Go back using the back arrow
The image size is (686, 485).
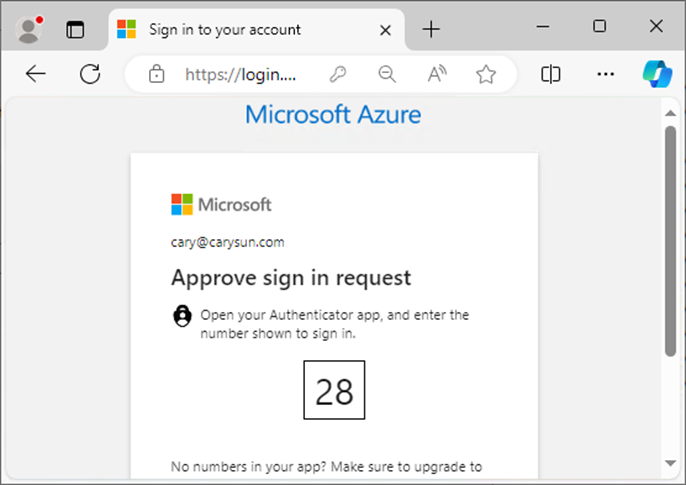coord(35,73)
